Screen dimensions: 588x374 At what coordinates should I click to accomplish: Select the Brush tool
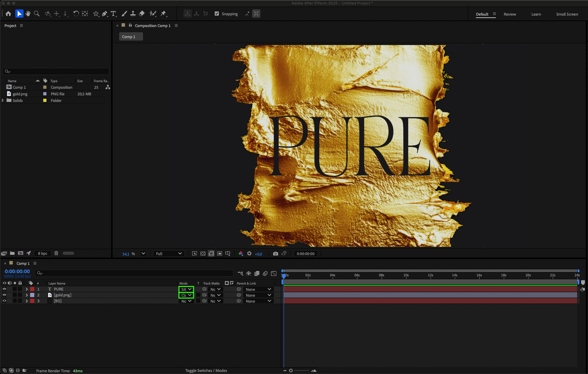click(124, 14)
